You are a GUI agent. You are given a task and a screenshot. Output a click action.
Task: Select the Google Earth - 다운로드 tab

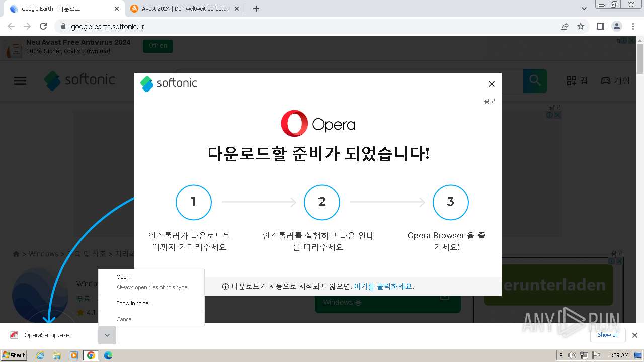[x=64, y=9]
